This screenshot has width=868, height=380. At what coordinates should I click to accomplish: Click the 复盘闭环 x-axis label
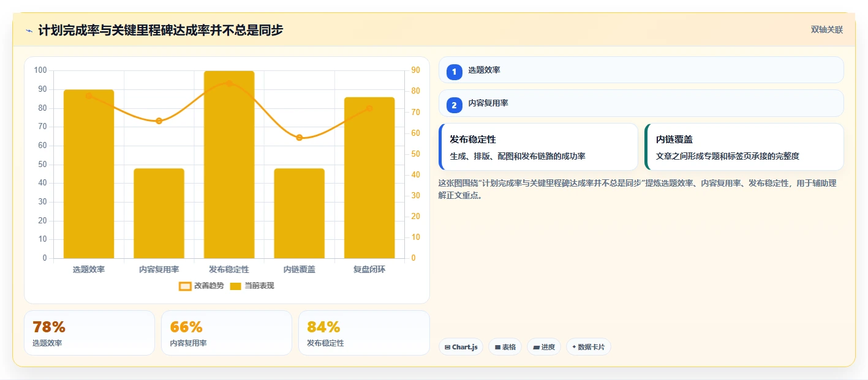(369, 269)
